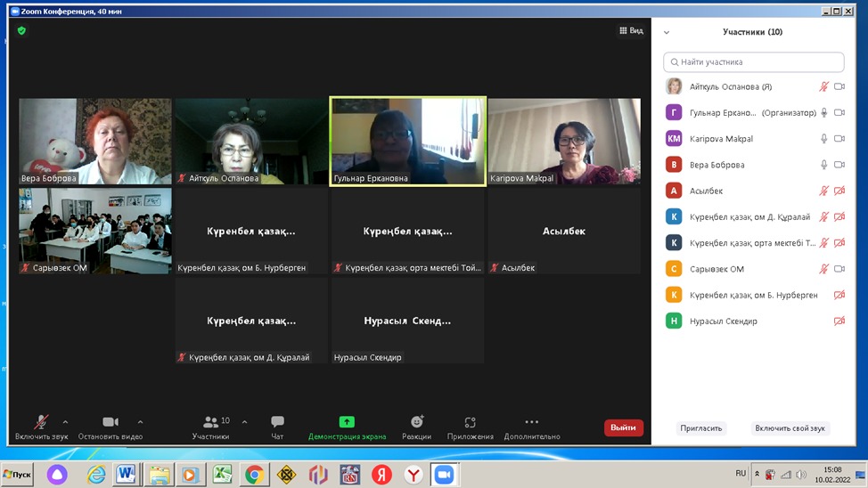Open the Participants icon in toolbar

pyautogui.click(x=211, y=422)
